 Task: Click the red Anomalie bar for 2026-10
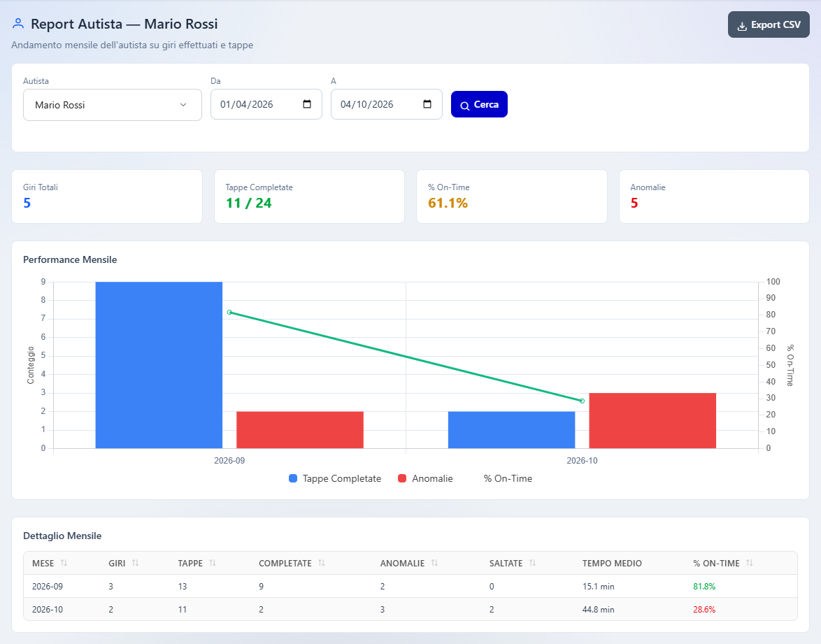pyautogui.click(x=652, y=420)
